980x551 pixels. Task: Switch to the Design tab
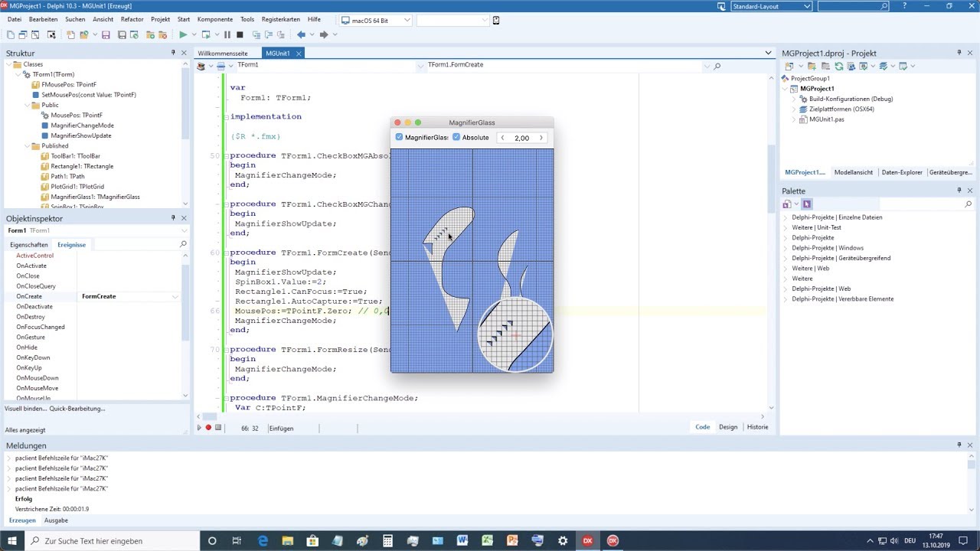pyautogui.click(x=728, y=427)
